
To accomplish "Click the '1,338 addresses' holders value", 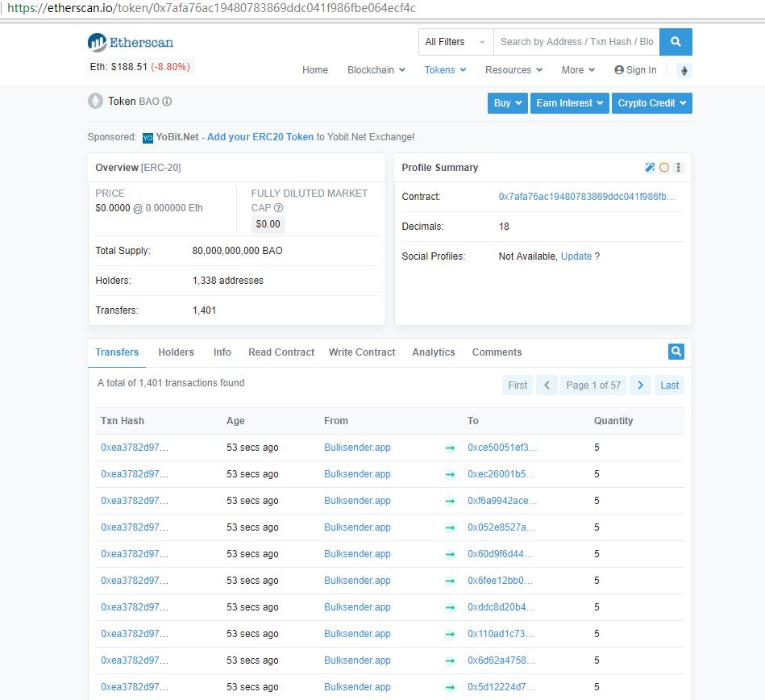I will 228,281.
